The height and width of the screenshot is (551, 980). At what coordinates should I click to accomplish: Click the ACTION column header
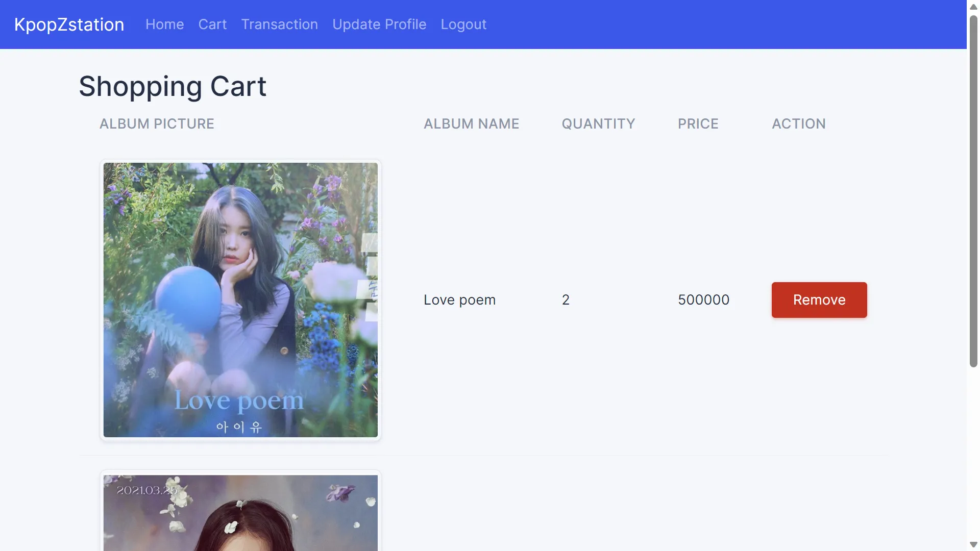(798, 124)
